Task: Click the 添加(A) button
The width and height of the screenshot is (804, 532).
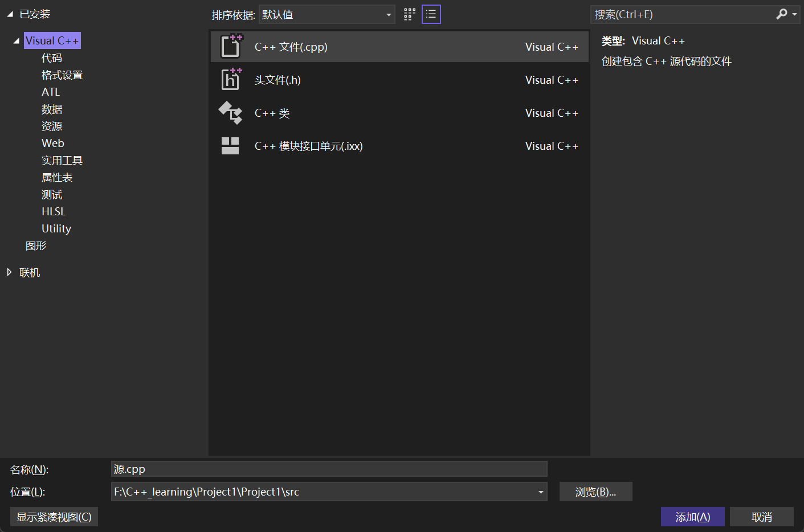Action: (692, 517)
